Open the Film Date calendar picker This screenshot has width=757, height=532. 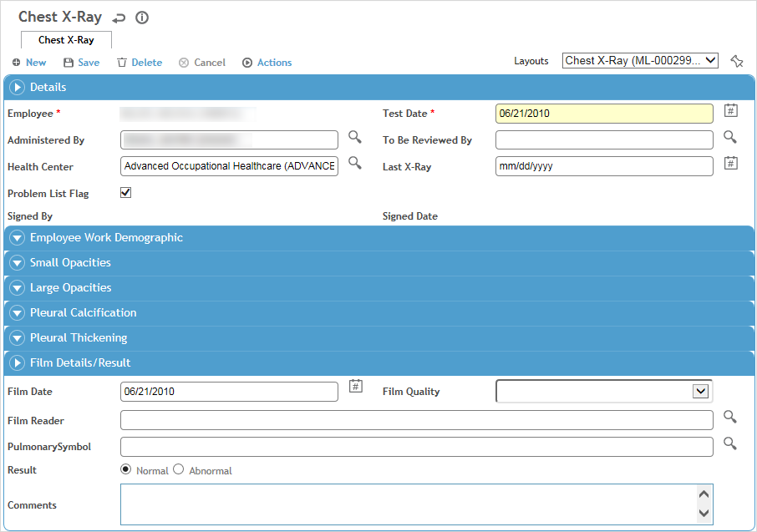tap(356, 386)
